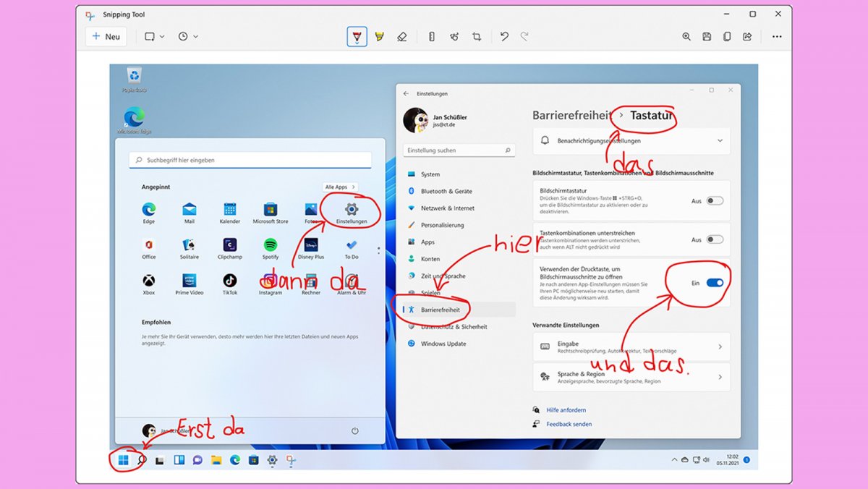The height and width of the screenshot is (489, 868).
Task: Undo the last annotation
Action: click(x=504, y=36)
